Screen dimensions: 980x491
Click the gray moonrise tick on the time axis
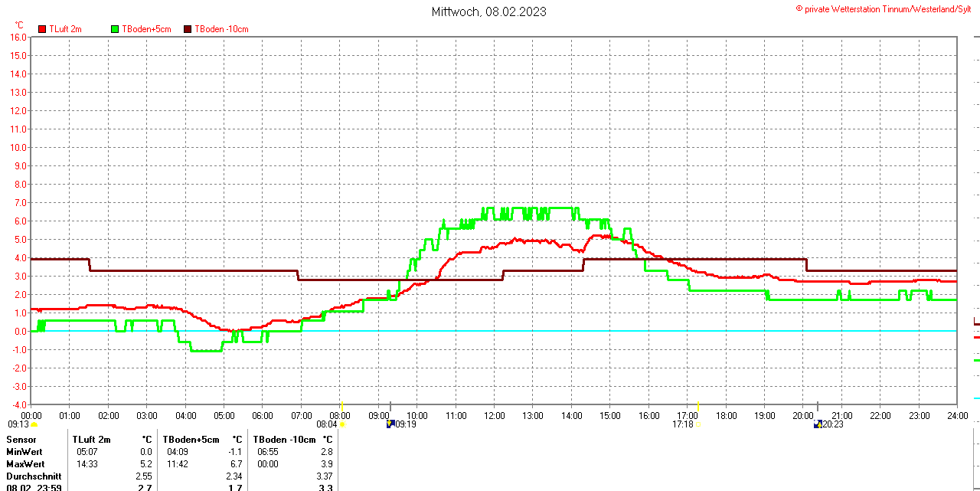(x=818, y=406)
